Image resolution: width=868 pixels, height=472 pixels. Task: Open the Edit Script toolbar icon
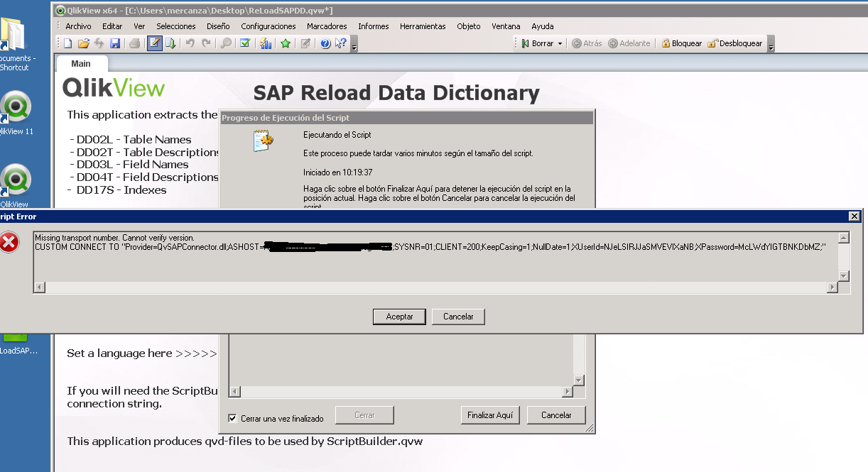154,44
